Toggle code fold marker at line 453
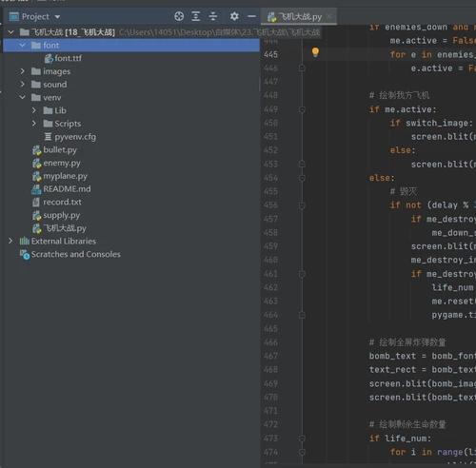476x468 pixels. coord(302,165)
